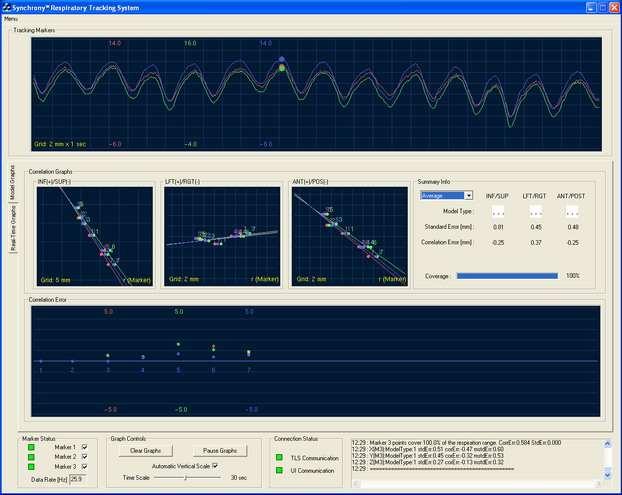Switch to the Model Graphs tab
The image size is (622, 495).
coord(13,182)
